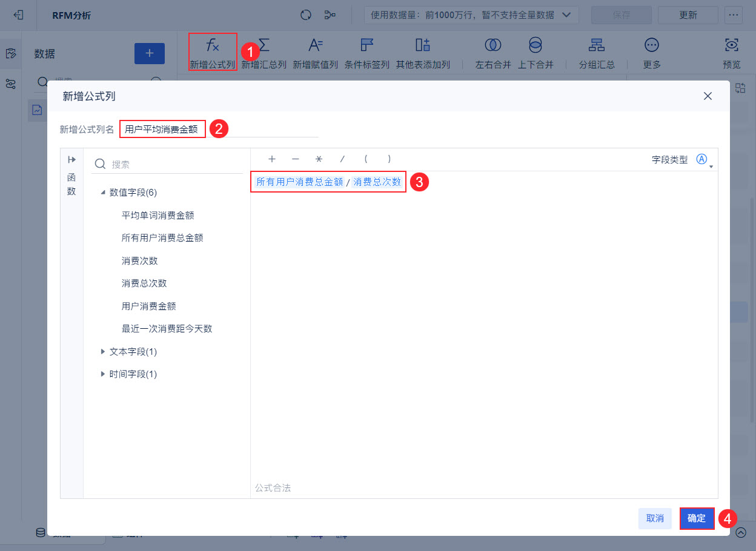This screenshot has width=756, height=551.
Task: Click the 新增赋值列 toolbar icon
Action: point(316,45)
